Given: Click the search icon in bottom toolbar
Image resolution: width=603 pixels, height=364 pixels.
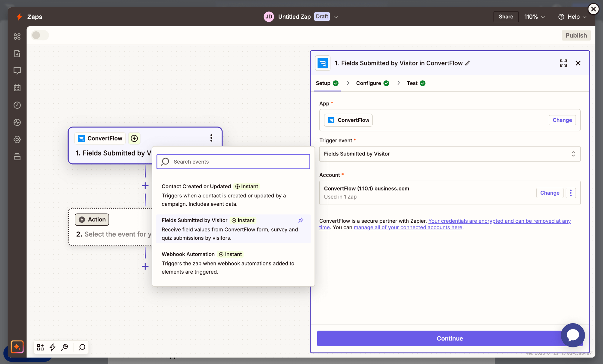Looking at the screenshot, I should (x=82, y=347).
